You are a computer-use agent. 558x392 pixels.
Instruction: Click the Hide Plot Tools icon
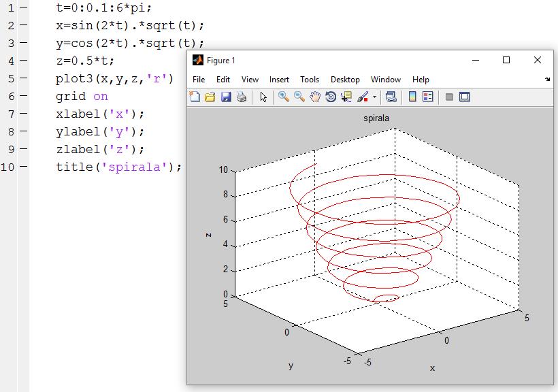click(449, 97)
